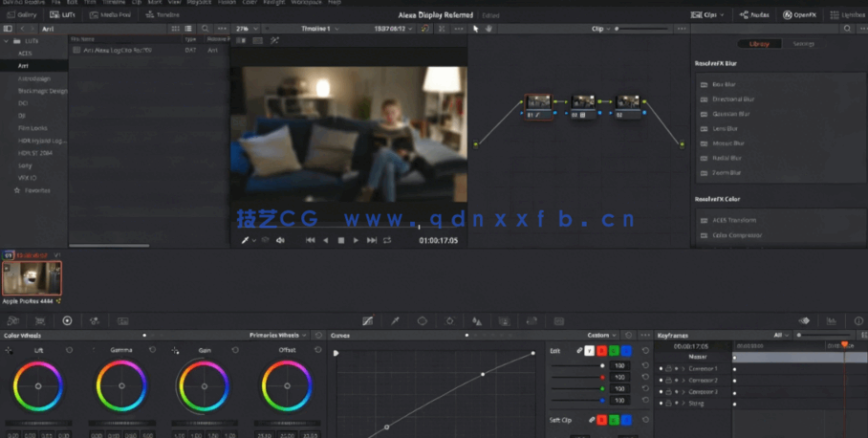Toggle bypass color grades icon
This screenshot has width=868, height=438.
[424, 29]
